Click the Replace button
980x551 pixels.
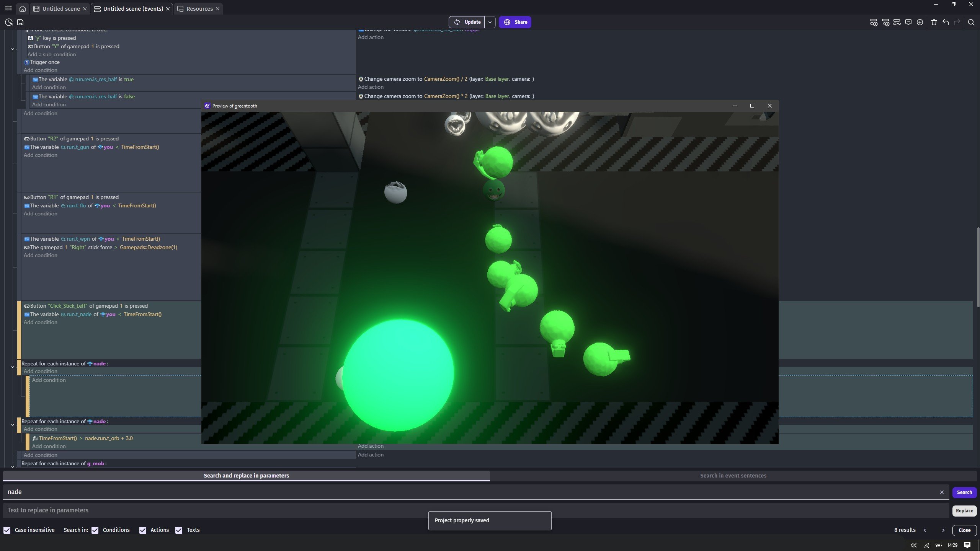pyautogui.click(x=964, y=511)
